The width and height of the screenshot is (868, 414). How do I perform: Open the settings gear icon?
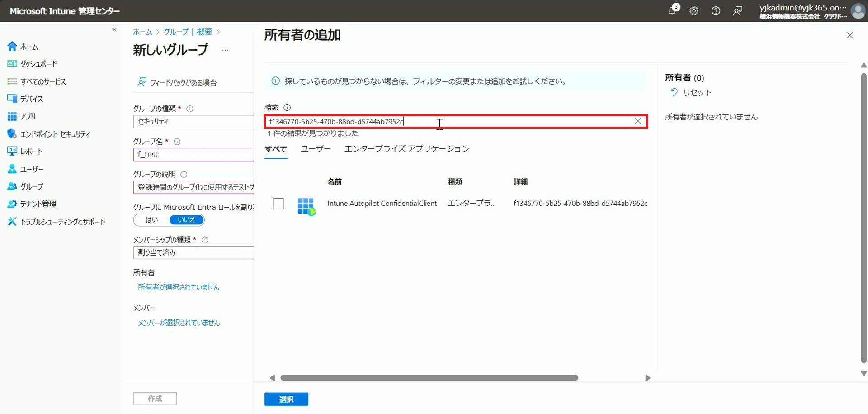tap(694, 11)
